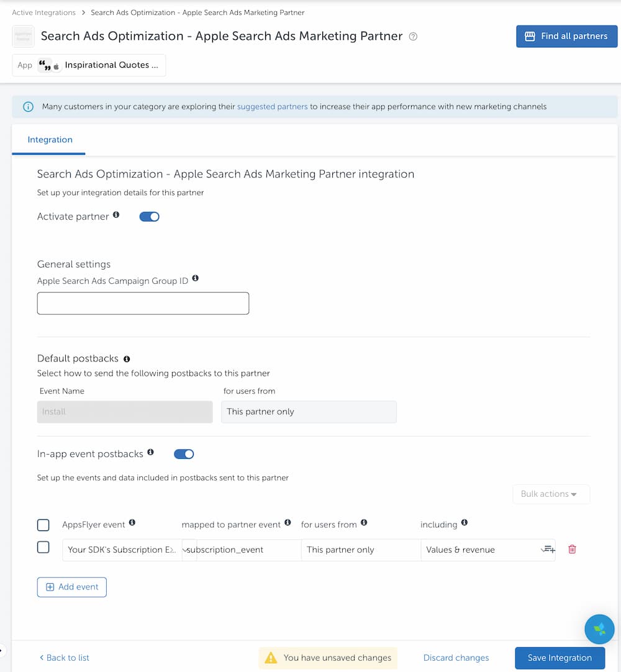Disable the Activate partner toggle
Screen dimensions: 621x672
click(149, 216)
